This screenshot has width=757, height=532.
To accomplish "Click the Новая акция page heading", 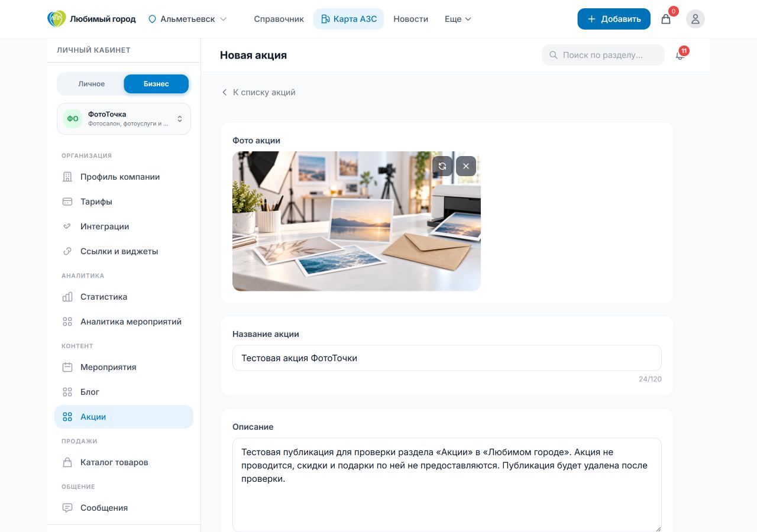I will pyautogui.click(x=253, y=55).
